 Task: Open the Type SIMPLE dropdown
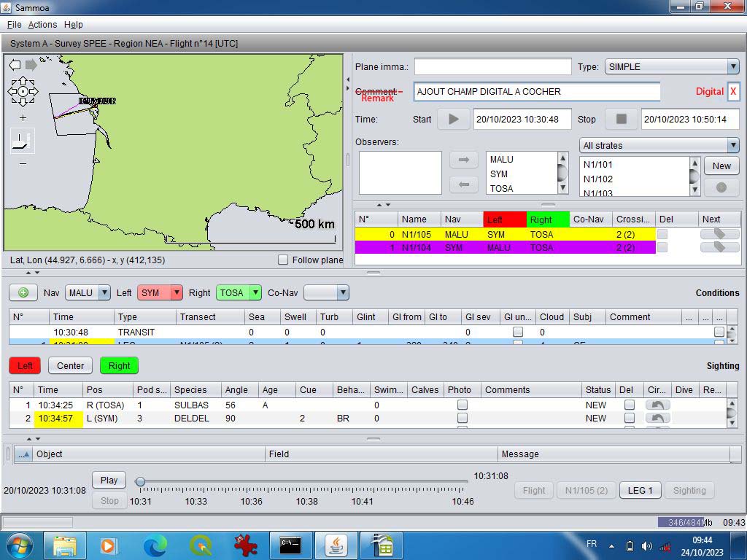pyautogui.click(x=672, y=66)
